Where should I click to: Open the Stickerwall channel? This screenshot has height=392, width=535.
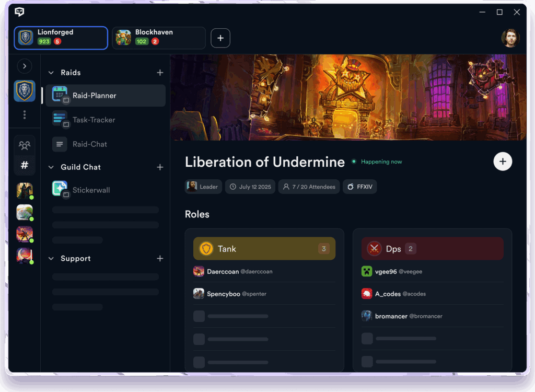pos(91,190)
